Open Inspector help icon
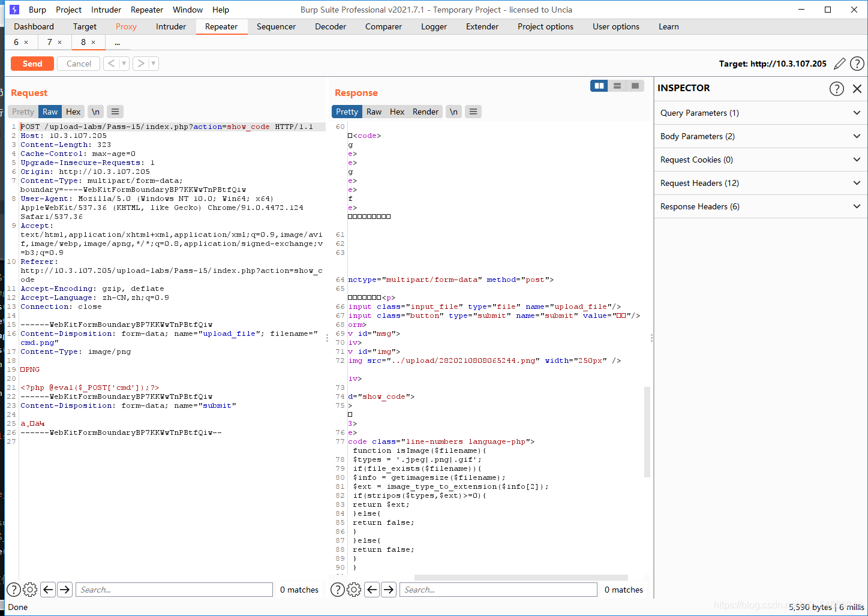This screenshot has height=616, width=868. (836, 89)
